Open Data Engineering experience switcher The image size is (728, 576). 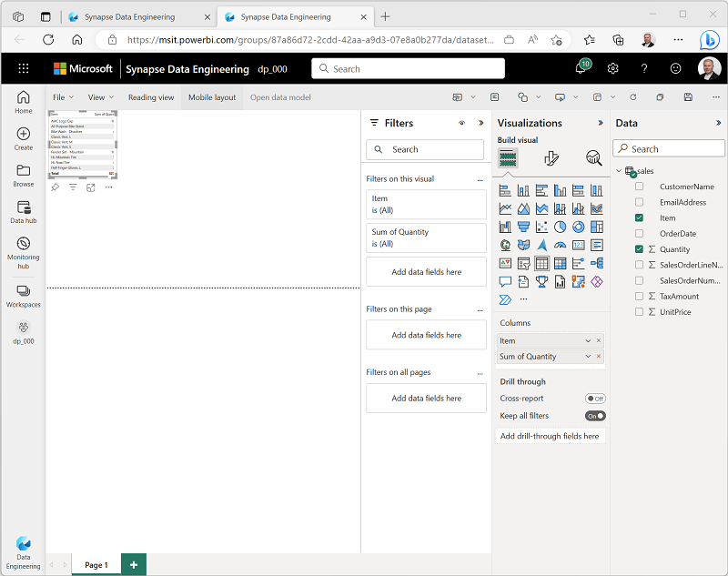[x=24, y=553]
